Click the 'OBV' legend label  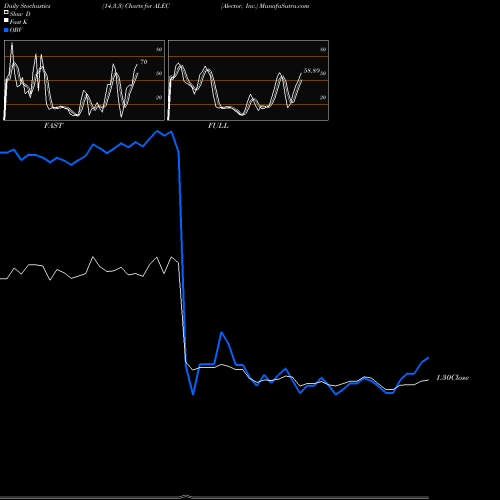(x=16, y=30)
